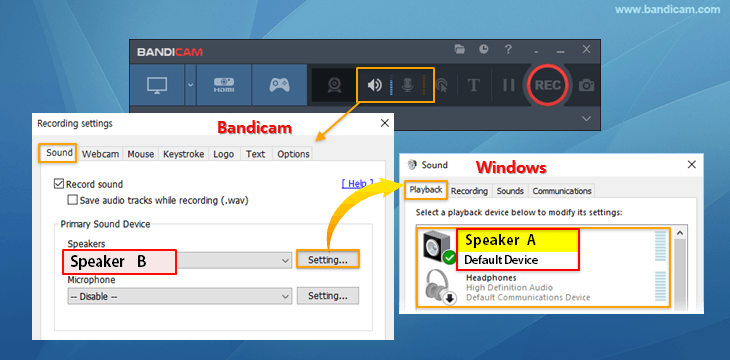Enable Save audio tracks while recording checkbox
The width and height of the screenshot is (730, 360).
pyautogui.click(x=72, y=200)
